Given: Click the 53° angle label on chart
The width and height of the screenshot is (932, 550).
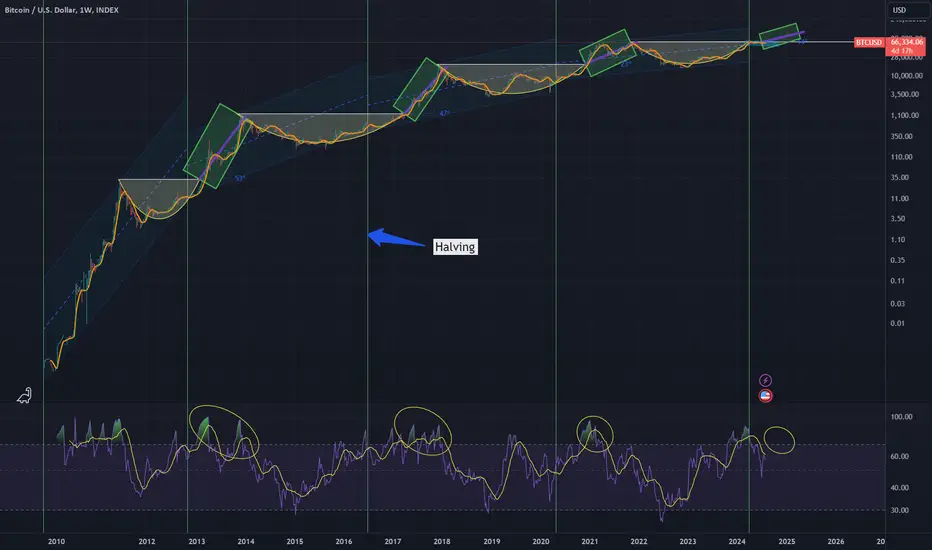Looking at the screenshot, I should click(239, 178).
